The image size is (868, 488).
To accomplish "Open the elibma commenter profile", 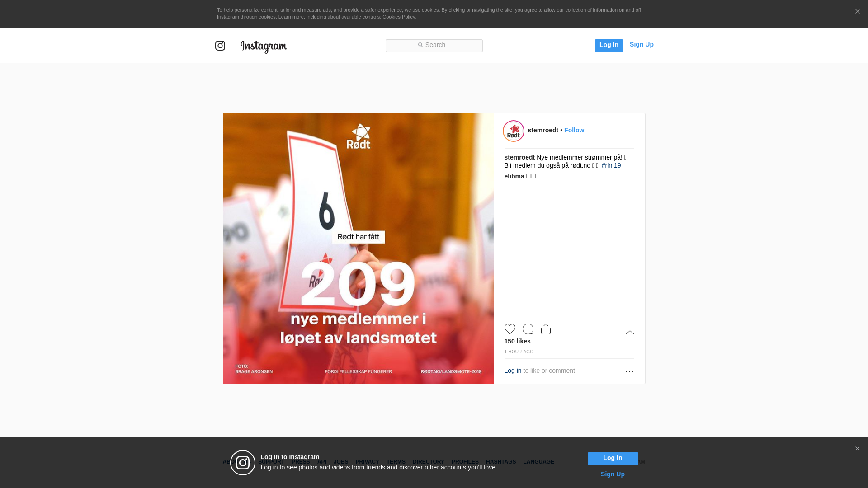I will point(514,176).
